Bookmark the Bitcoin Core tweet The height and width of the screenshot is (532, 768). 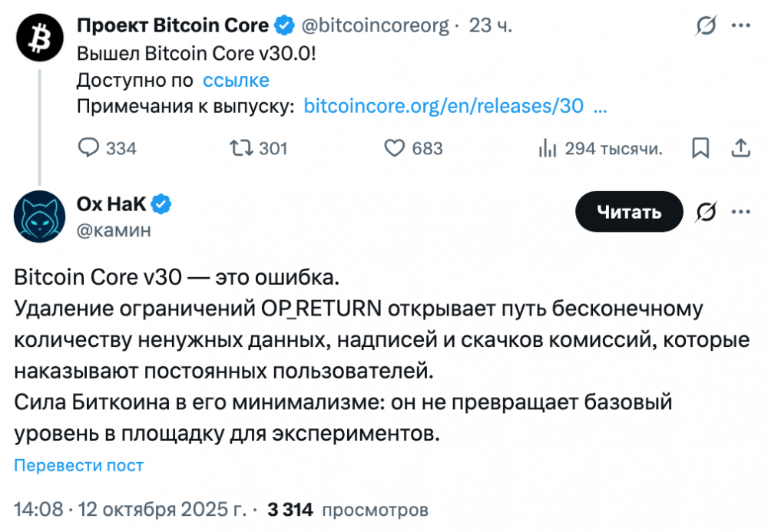point(700,148)
